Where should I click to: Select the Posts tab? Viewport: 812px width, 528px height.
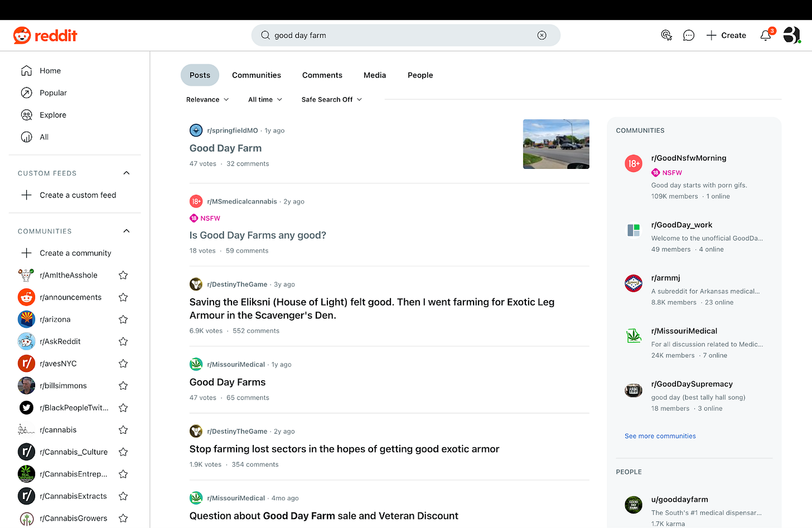200,75
